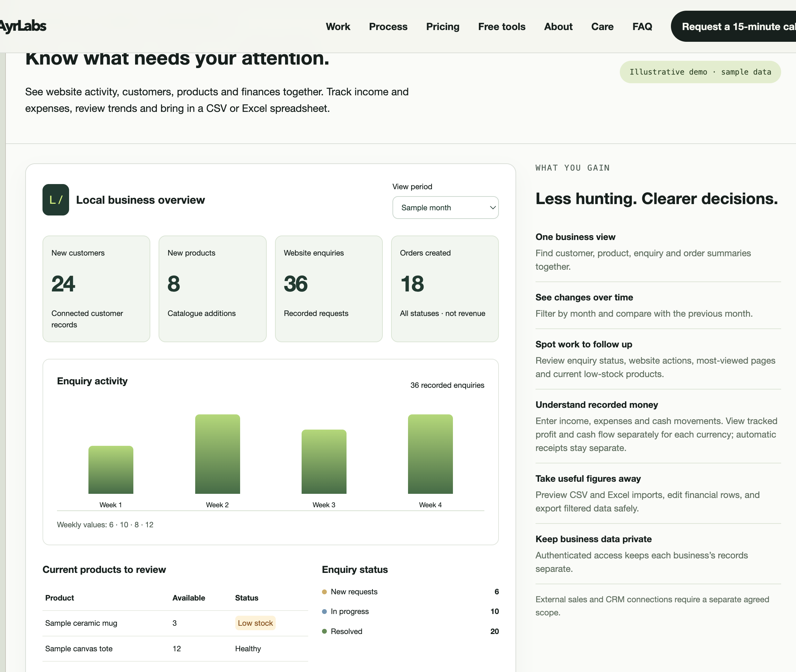Click '36 recorded enquiries' text
796x672 pixels.
447,385
